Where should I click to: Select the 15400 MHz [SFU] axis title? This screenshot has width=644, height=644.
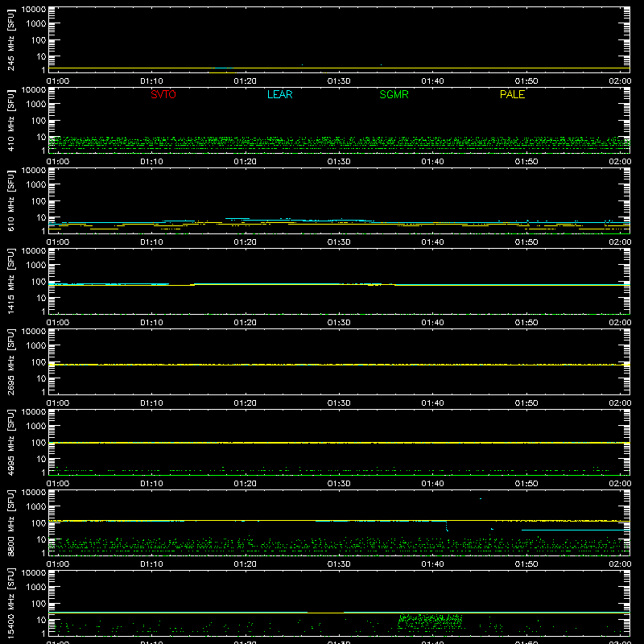coord(10,603)
